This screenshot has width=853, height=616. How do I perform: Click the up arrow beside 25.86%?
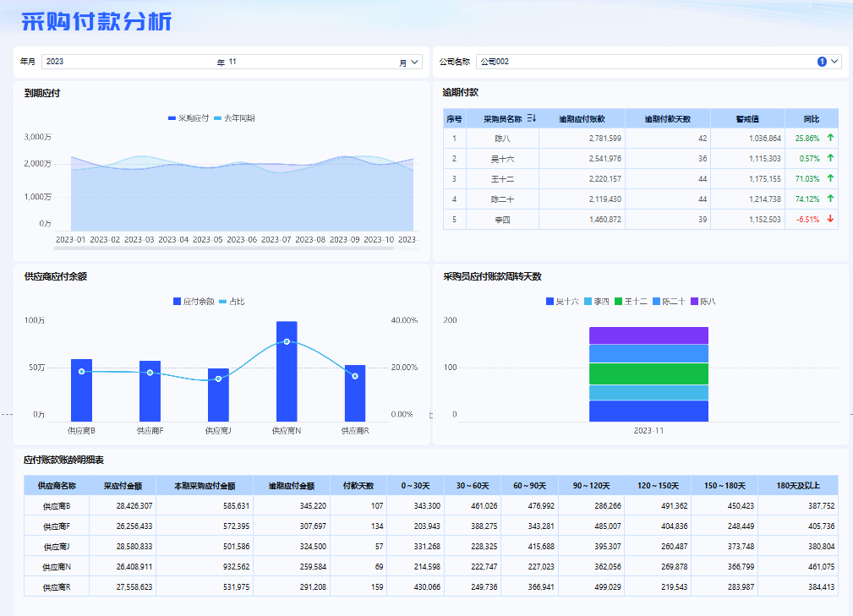[x=830, y=138]
